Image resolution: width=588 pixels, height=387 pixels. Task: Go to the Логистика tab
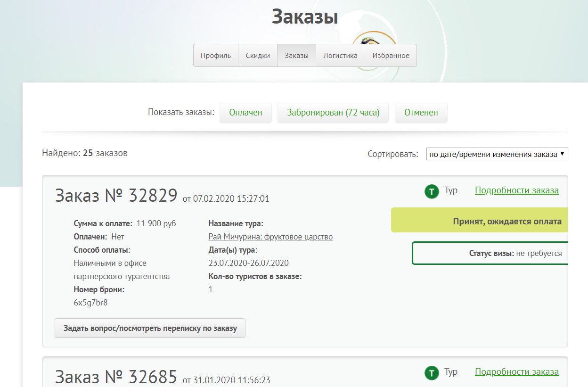coord(340,56)
